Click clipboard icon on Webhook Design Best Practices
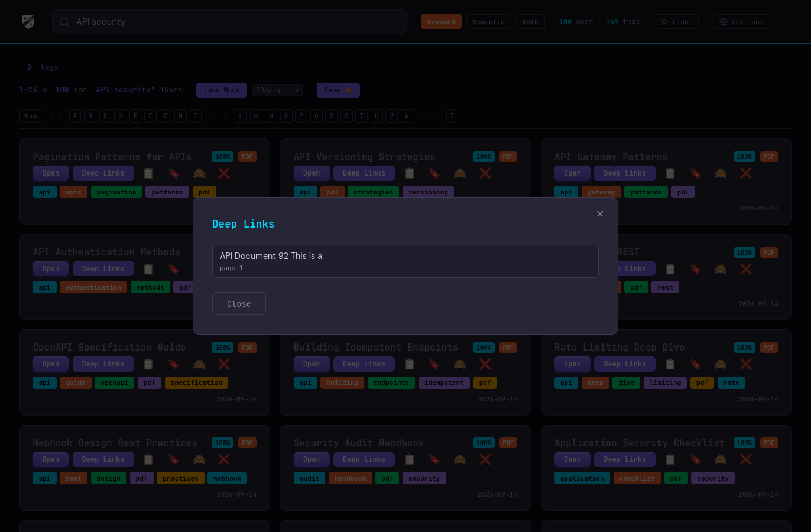Screen dimensions: 811x532 point(148,459)
